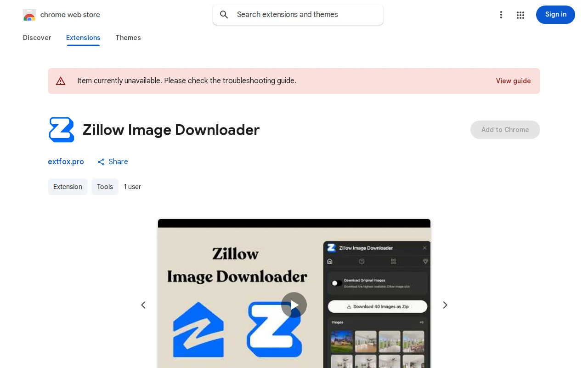Click the search magnifier icon
The image size is (588, 368).
(224, 15)
